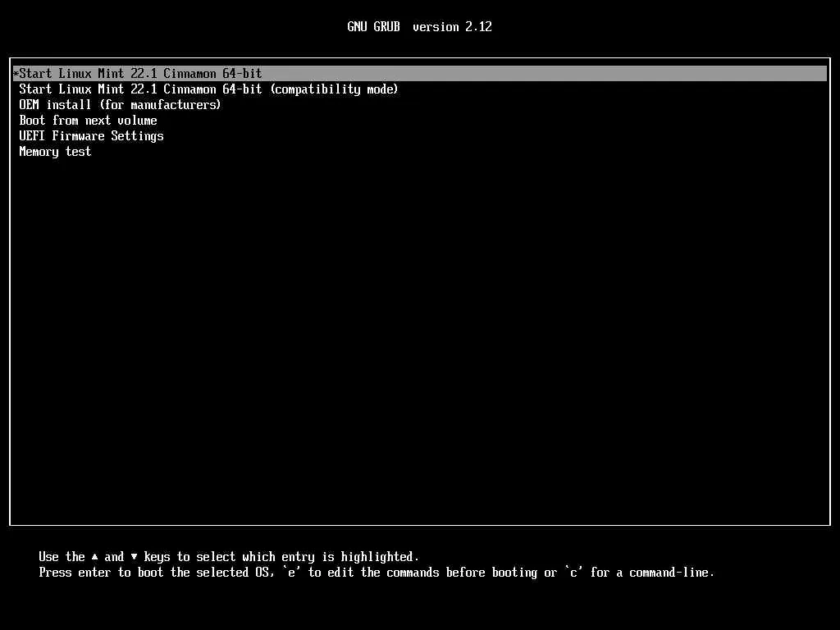Click the 'Press enter to boot' help line
This screenshot has width=840, height=630.
tap(376, 573)
